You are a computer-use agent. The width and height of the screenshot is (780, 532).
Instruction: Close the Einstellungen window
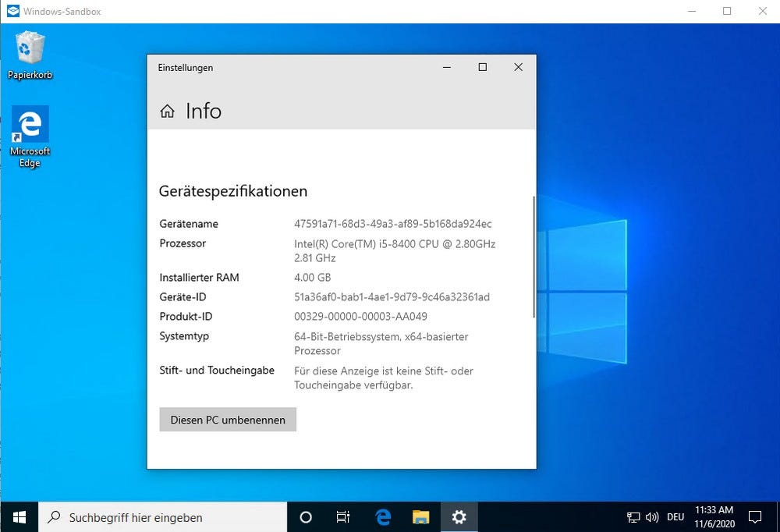[x=519, y=67]
